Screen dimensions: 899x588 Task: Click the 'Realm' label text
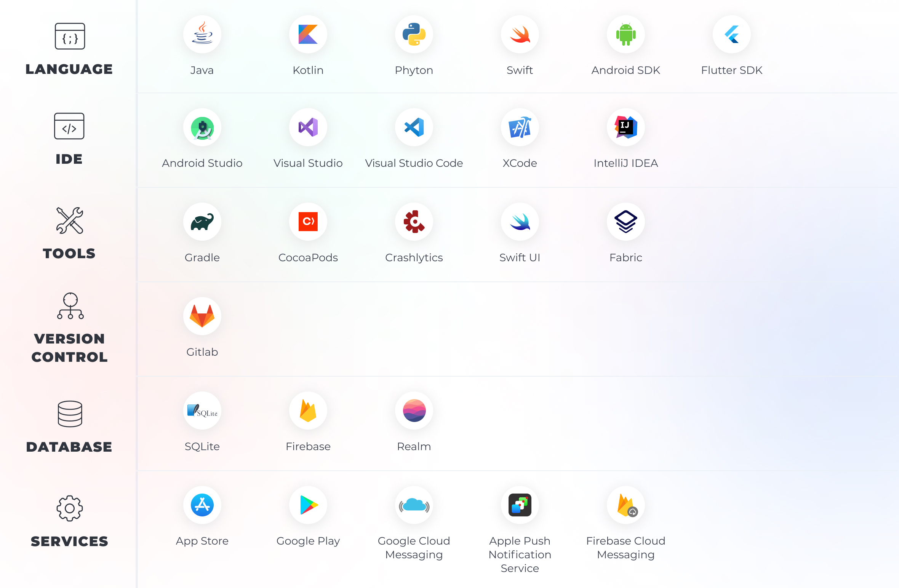point(414,447)
